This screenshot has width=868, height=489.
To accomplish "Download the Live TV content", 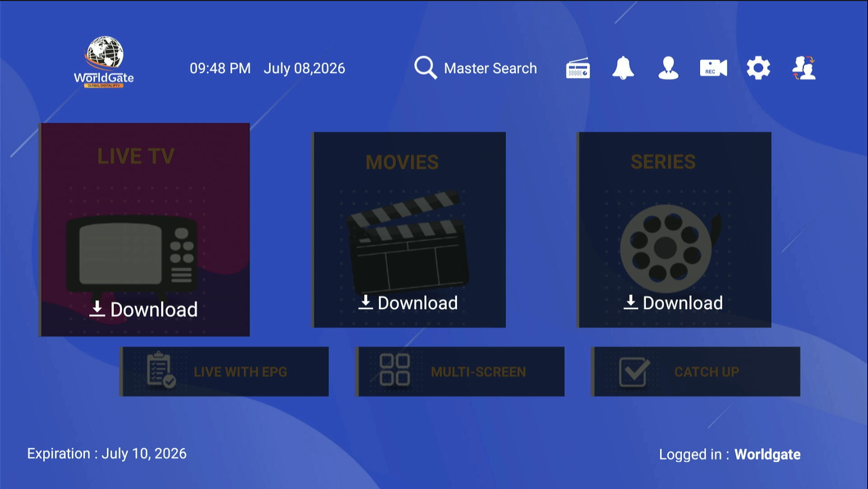I will click(143, 310).
